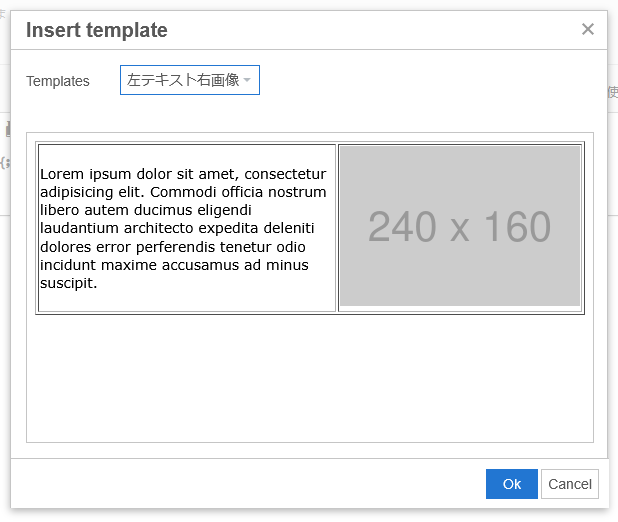Click the dialog footer left of Ok
This screenshot has width=618, height=522.
click(x=250, y=484)
